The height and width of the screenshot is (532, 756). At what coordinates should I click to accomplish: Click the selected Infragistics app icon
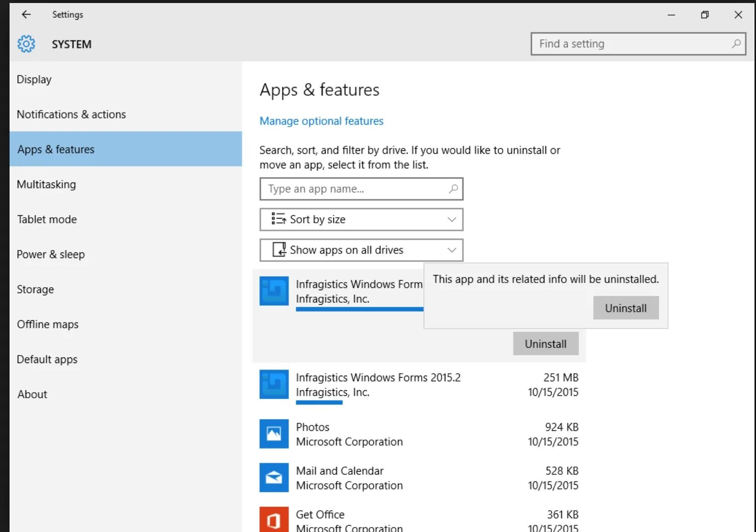click(274, 291)
